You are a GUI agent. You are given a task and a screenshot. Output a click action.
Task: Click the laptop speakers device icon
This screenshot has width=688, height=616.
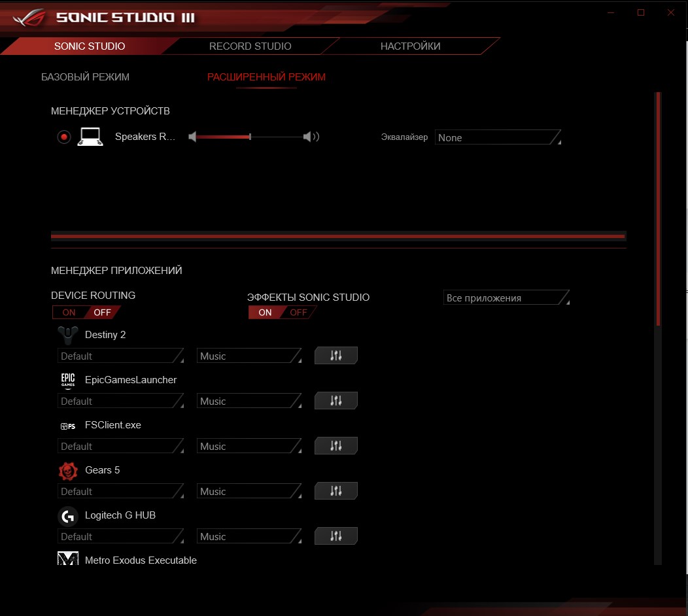(90, 137)
